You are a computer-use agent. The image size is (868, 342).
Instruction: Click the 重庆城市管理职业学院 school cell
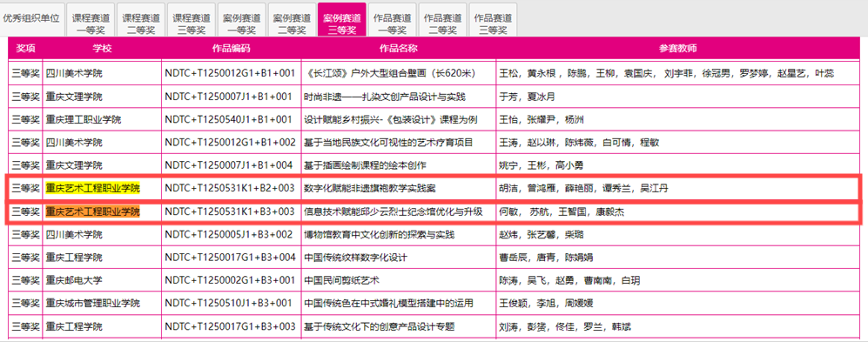click(93, 303)
